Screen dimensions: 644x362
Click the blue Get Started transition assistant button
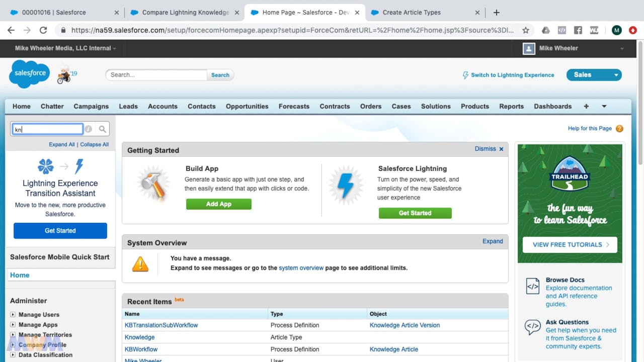60,231
